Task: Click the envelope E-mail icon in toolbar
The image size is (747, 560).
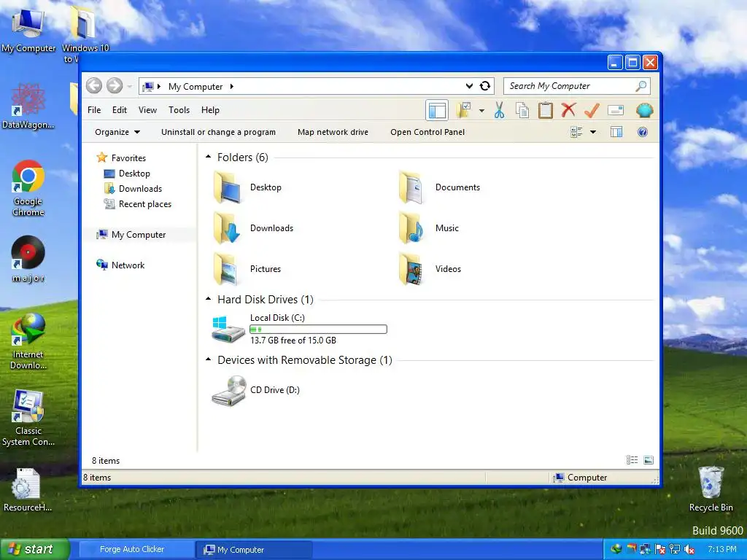Action: tap(616, 111)
